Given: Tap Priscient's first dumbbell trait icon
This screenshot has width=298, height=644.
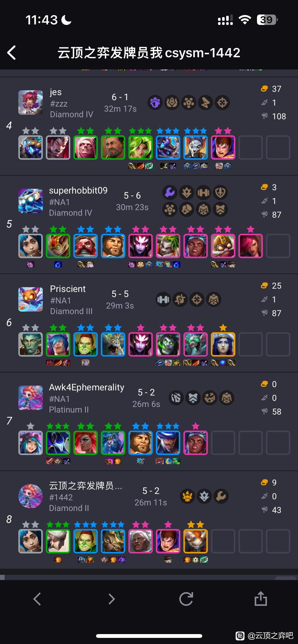Looking at the screenshot, I should (x=163, y=300).
